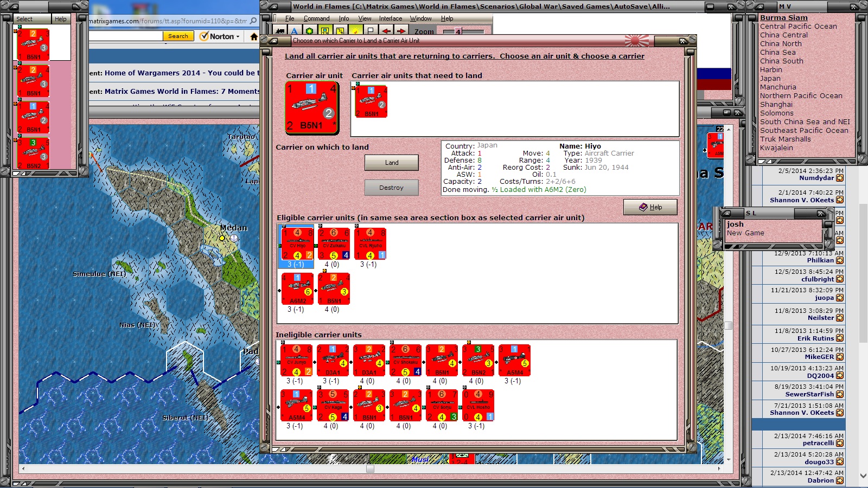Select Solomons in the map view list
The width and height of the screenshot is (868, 488).
[776, 113]
